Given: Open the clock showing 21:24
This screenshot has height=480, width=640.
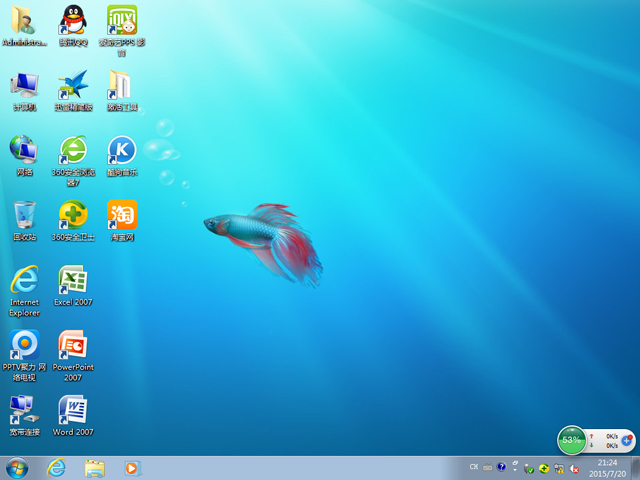Looking at the screenshot, I should pyautogui.click(x=607, y=468).
